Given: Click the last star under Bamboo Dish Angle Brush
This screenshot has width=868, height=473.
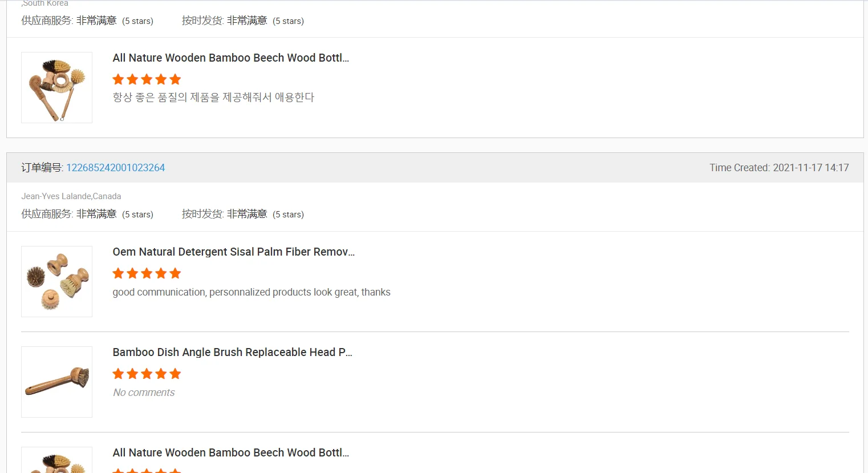Looking at the screenshot, I should click(175, 374).
